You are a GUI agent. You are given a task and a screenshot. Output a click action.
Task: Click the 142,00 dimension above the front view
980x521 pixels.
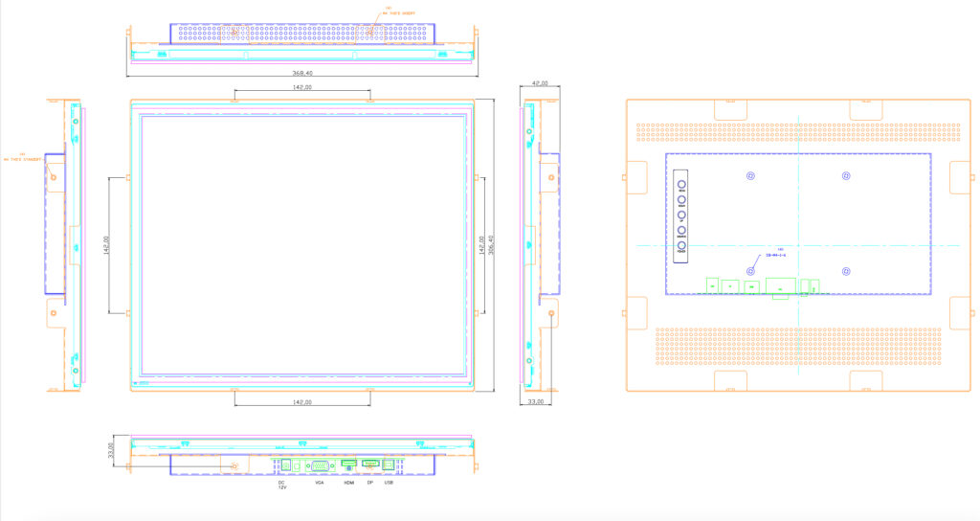coord(301,87)
